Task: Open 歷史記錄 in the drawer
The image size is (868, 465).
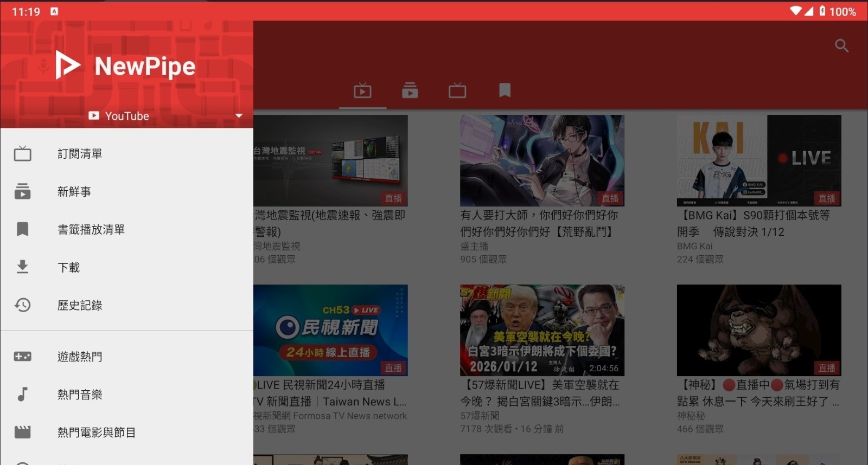Action: (127, 306)
